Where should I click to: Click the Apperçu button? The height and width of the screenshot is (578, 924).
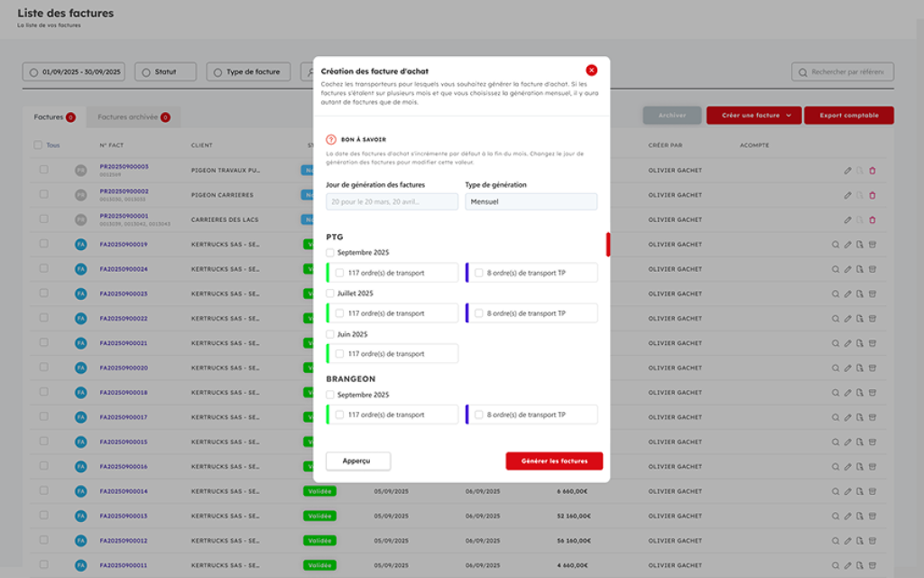tap(357, 461)
